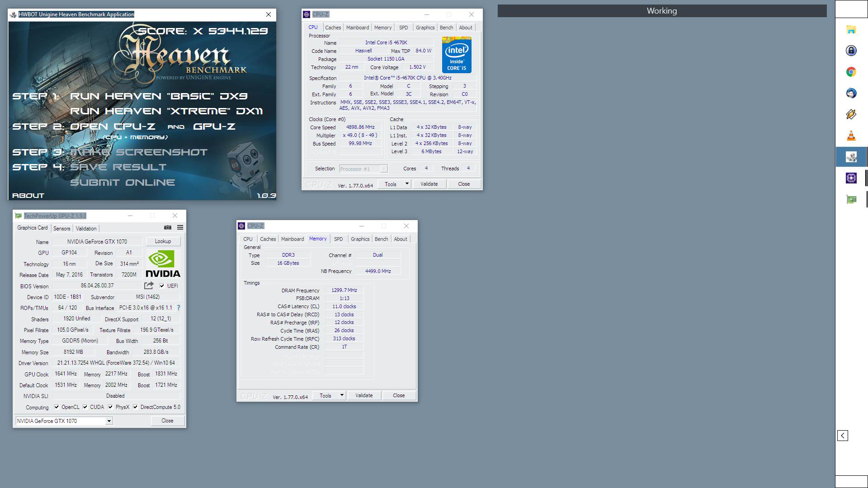Close the HWBOT Heaven Benchmark window
Image resolution: width=868 pixels, height=488 pixels.
[x=268, y=14]
